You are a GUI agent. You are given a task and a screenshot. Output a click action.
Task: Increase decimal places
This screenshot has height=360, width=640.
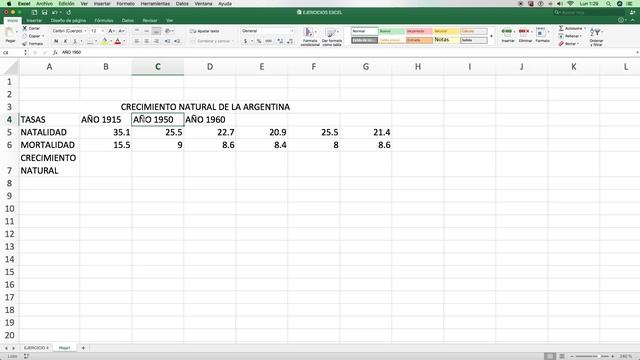(x=280, y=41)
